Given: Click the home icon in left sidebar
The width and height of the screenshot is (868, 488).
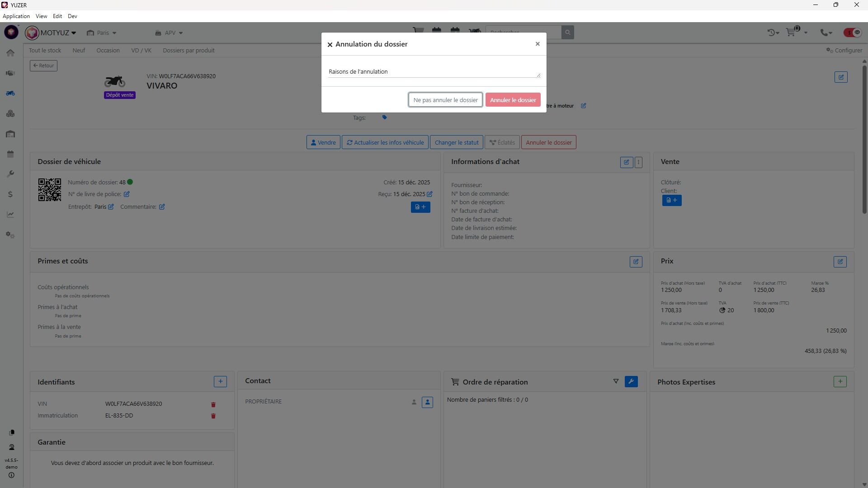Looking at the screenshot, I should [10, 53].
